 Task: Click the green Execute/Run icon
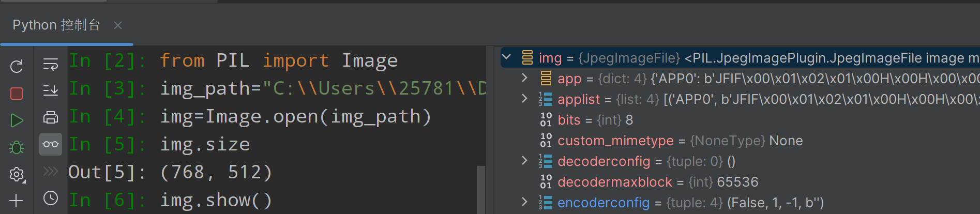(x=17, y=120)
